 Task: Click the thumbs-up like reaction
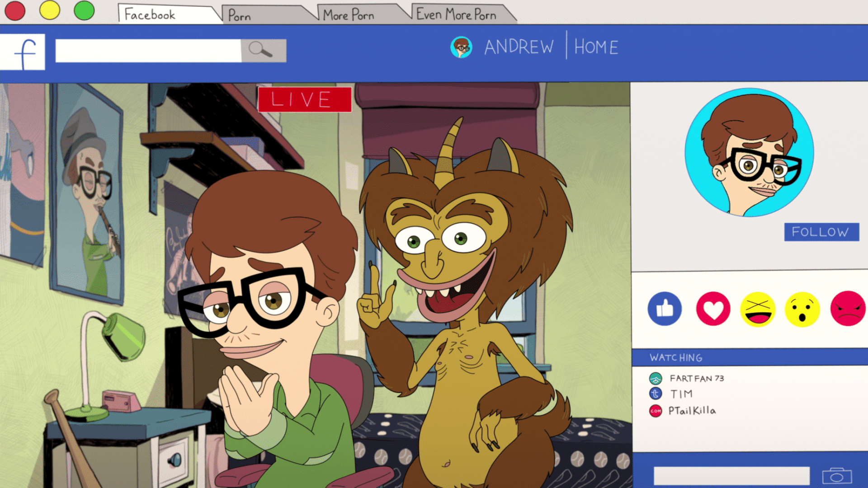[665, 309]
